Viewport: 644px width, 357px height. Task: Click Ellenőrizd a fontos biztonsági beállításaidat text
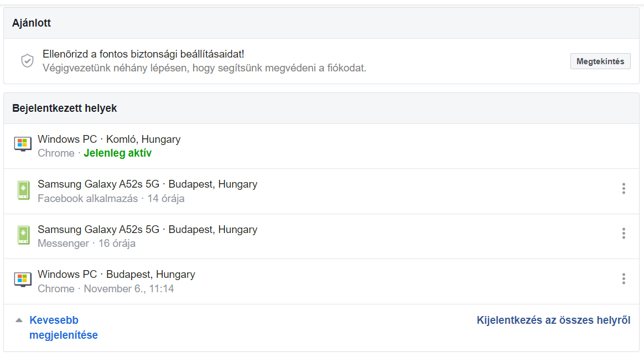click(143, 54)
